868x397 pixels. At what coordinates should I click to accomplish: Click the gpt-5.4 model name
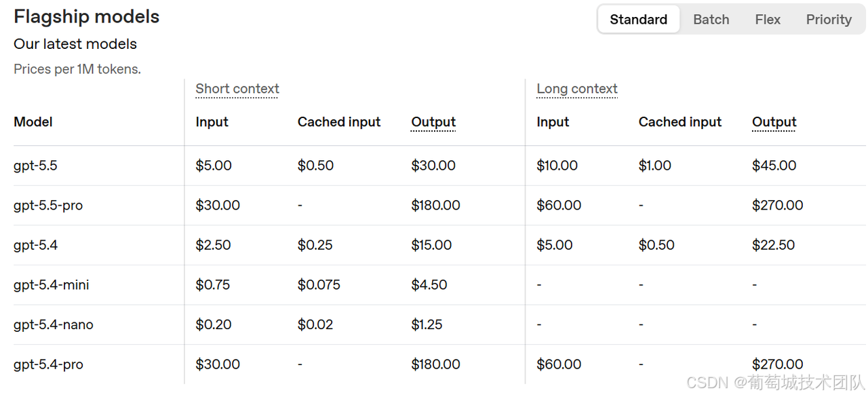(x=35, y=245)
